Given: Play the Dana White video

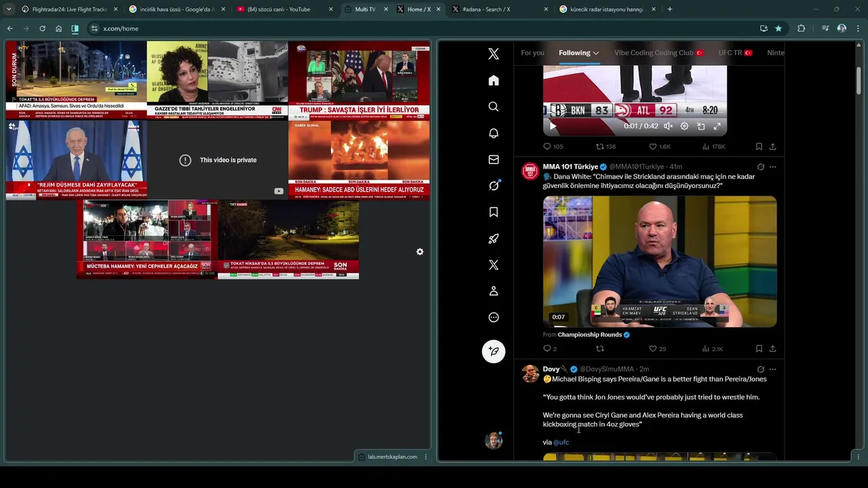Looking at the screenshot, I should [x=660, y=262].
